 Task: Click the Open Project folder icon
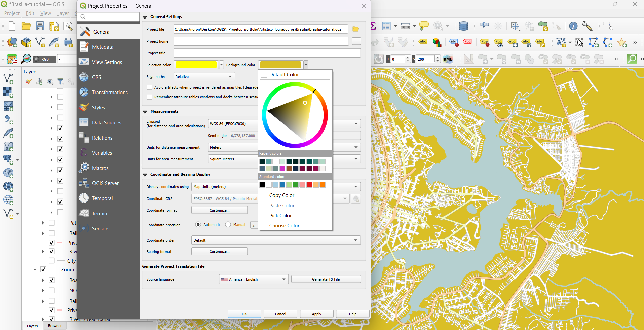coord(26,26)
